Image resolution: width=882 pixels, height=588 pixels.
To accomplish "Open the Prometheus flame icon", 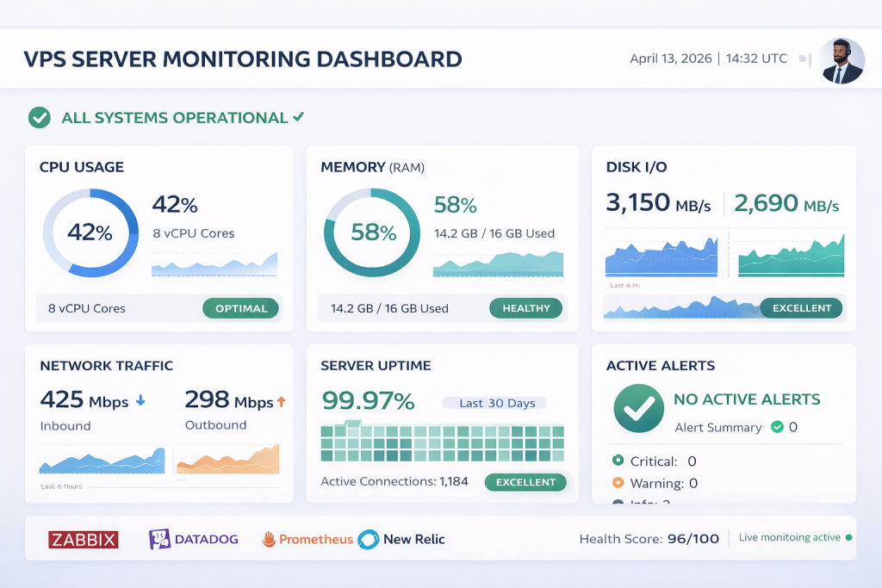I will click(269, 539).
